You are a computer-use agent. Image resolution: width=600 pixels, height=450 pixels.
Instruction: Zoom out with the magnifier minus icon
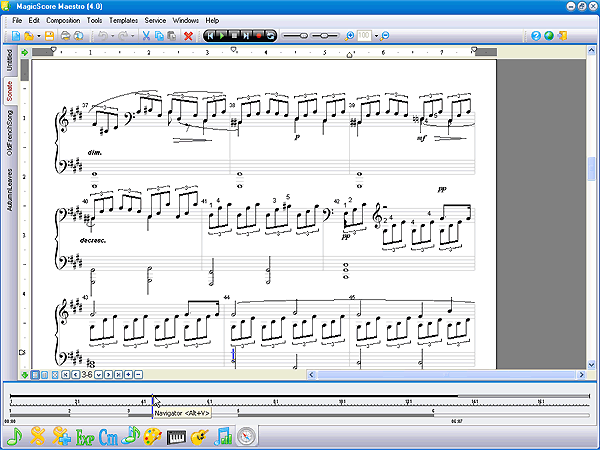click(x=385, y=36)
